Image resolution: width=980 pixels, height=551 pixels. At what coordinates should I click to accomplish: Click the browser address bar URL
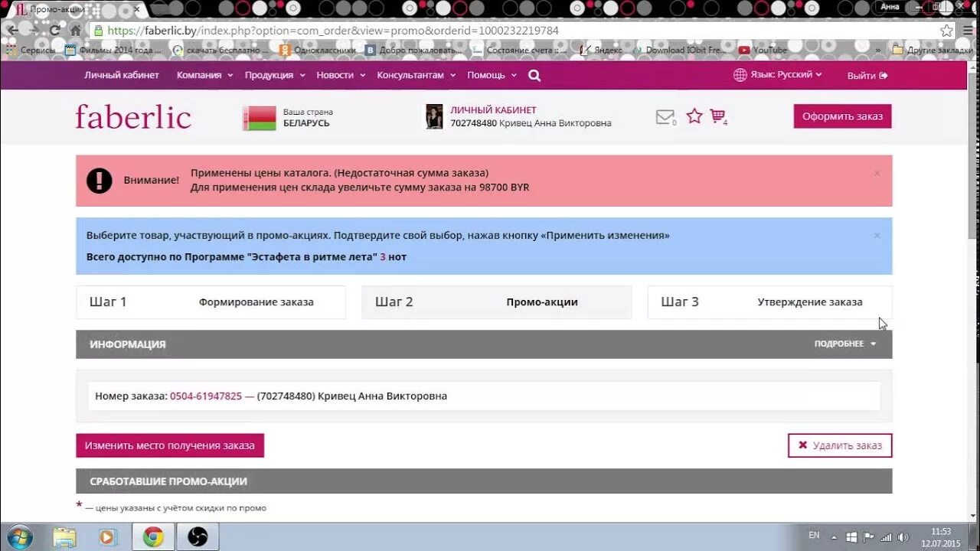(333, 31)
